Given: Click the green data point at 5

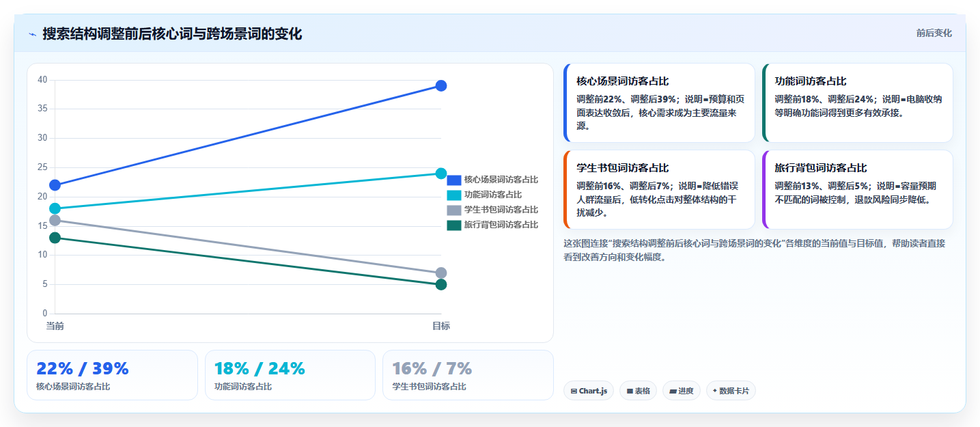Looking at the screenshot, I should point(441,284).
